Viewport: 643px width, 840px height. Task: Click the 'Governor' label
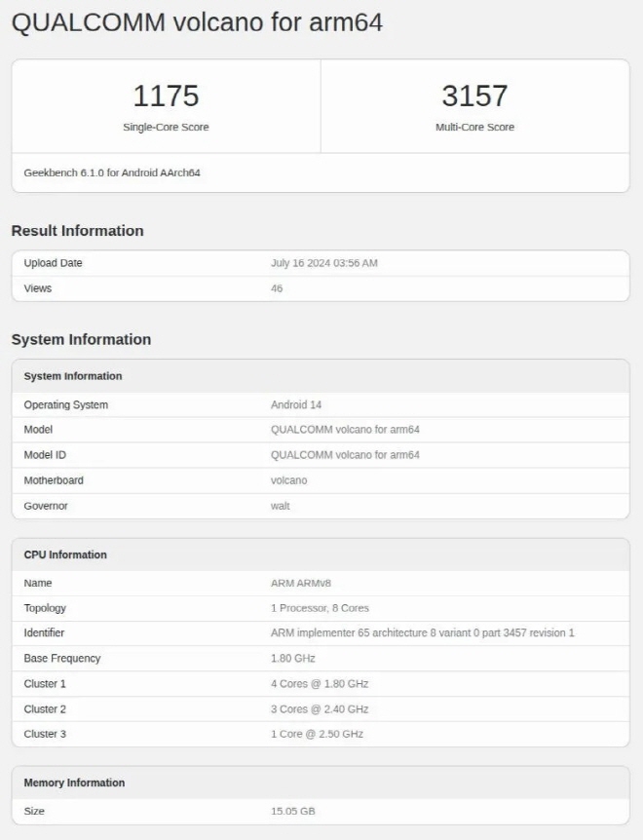click(x=46, y=506)
